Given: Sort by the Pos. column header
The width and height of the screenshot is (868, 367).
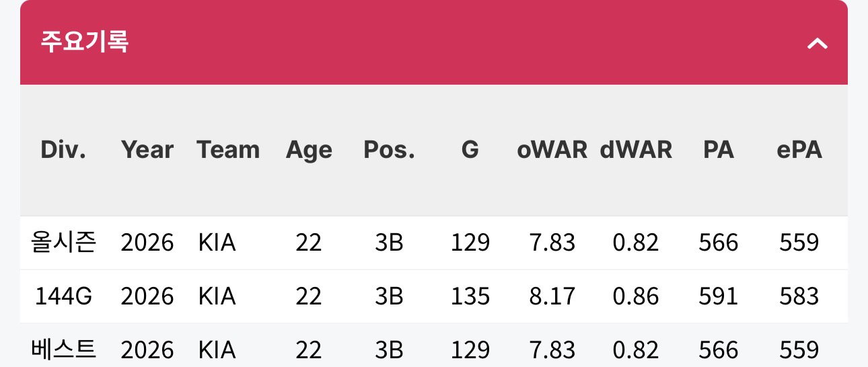Looking at the screenshot, I should pos(389,149).
